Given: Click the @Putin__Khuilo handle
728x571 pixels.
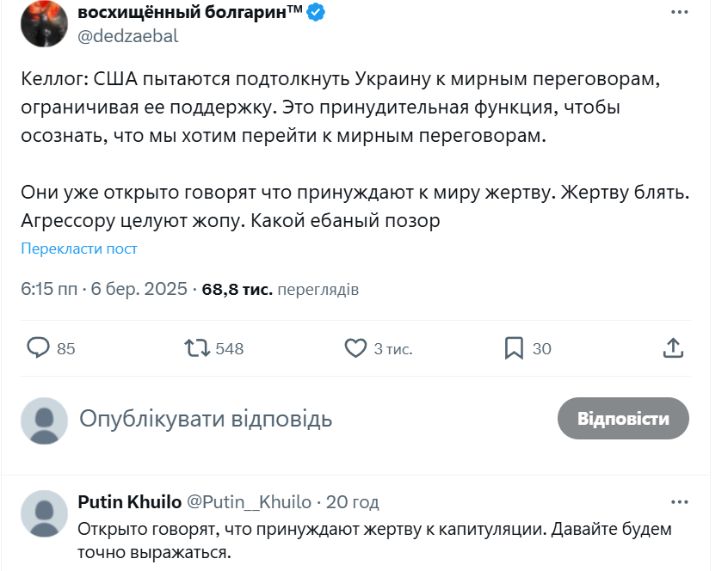Looking at the screenshot, I should pos(249,501).
